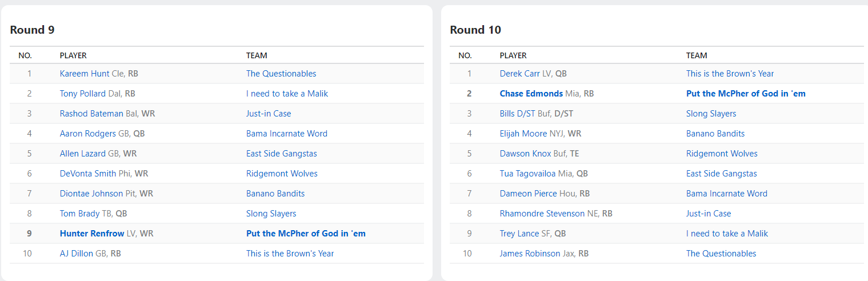The height and width of the screenshot is (281, 868).
Task: Click the Round 10 TEAM column header
Action: click(697, 55)
